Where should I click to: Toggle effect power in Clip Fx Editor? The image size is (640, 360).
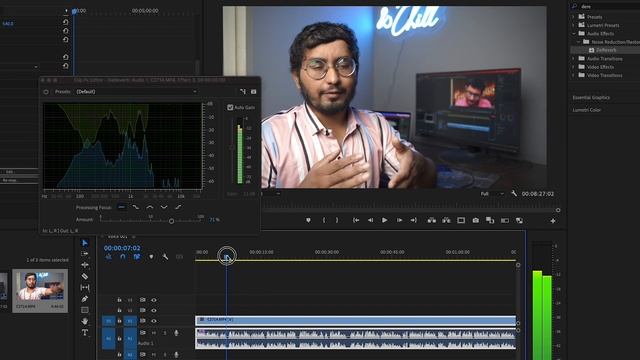(x=46, y=92)
